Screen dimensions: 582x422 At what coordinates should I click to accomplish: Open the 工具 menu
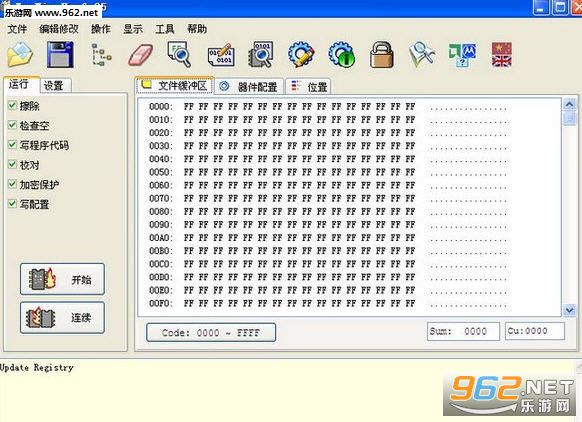click(165, 29)
